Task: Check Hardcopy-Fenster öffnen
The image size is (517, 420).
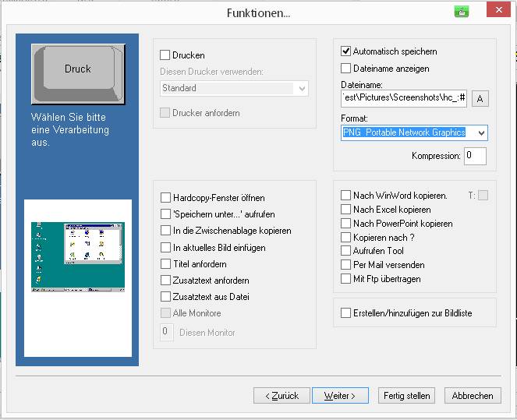Action: coord(165,198)
